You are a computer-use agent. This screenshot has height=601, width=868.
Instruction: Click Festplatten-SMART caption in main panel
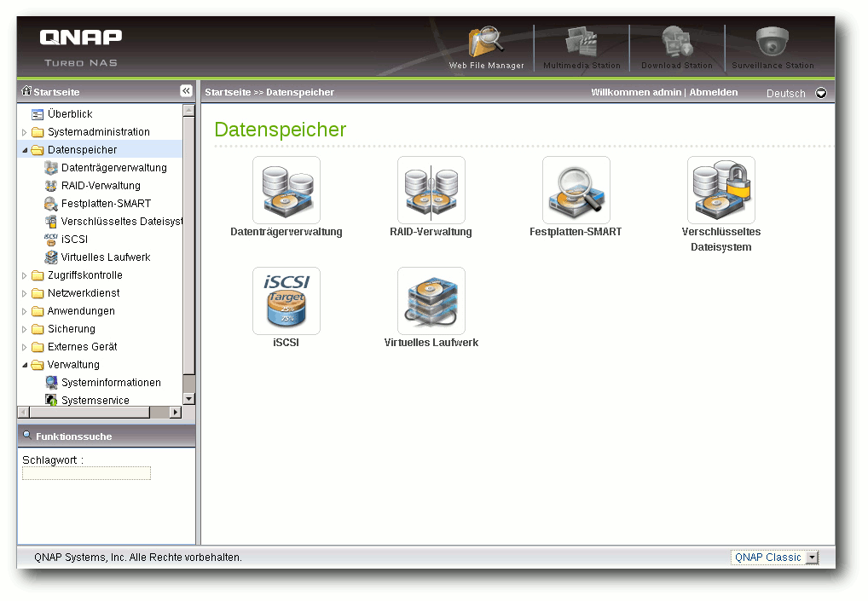click(x=576, y=232)
